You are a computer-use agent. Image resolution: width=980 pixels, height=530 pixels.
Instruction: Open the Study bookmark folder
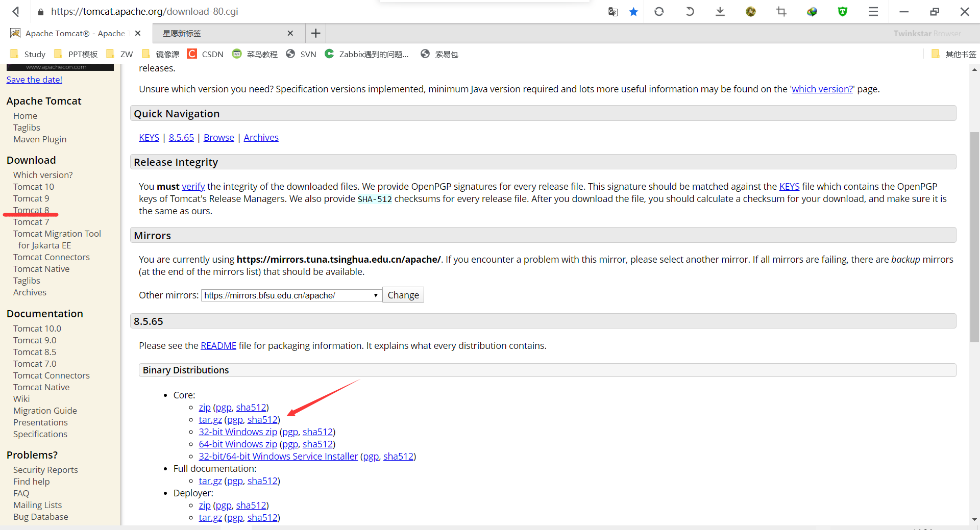(28, 54)
